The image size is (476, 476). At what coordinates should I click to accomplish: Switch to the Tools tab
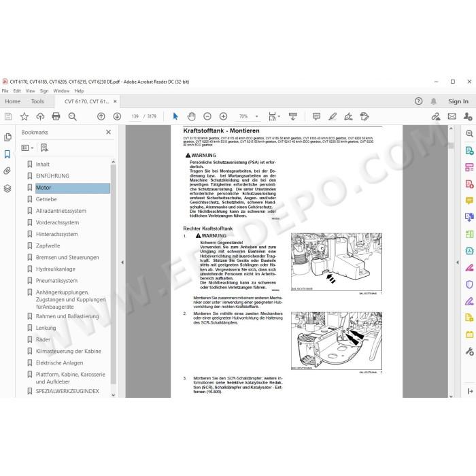(37, 101)
